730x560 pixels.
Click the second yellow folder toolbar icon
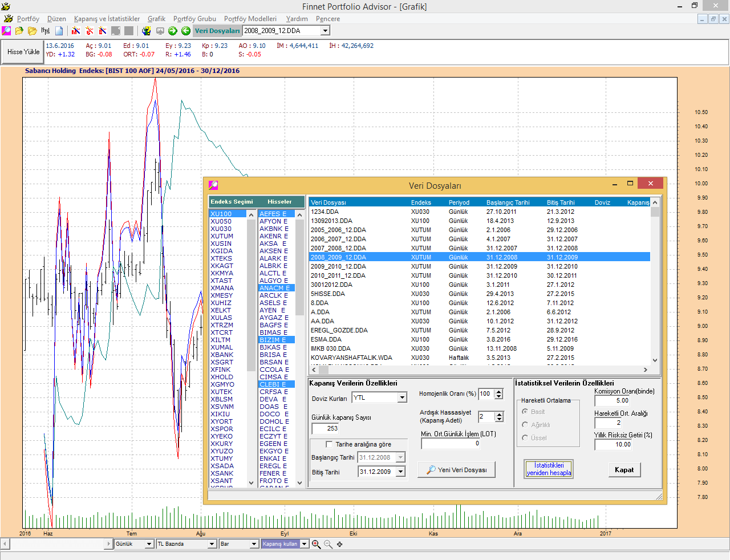point(33,31)
